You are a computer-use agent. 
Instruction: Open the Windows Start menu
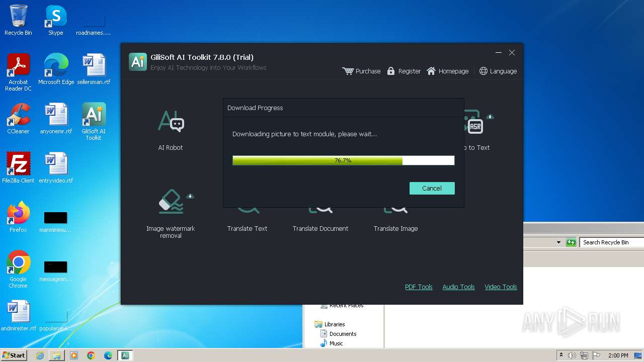pyautogui.click(x=14, y=355)
